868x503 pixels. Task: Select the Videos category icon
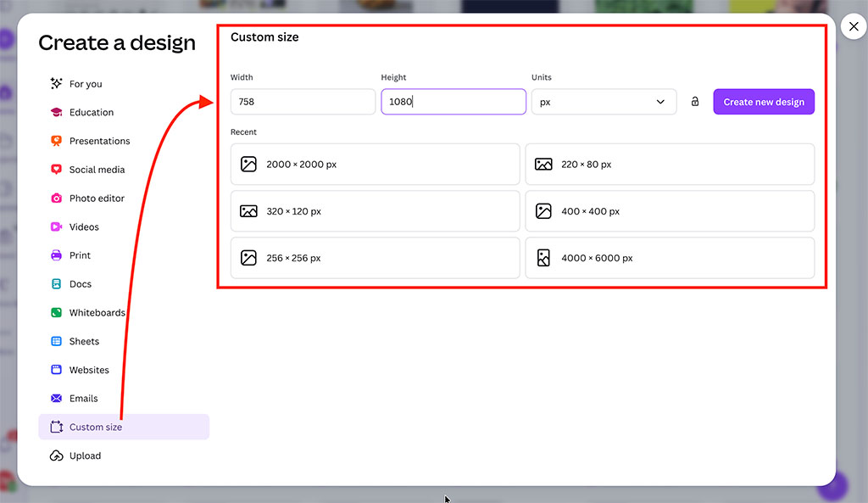coord(55,226)
